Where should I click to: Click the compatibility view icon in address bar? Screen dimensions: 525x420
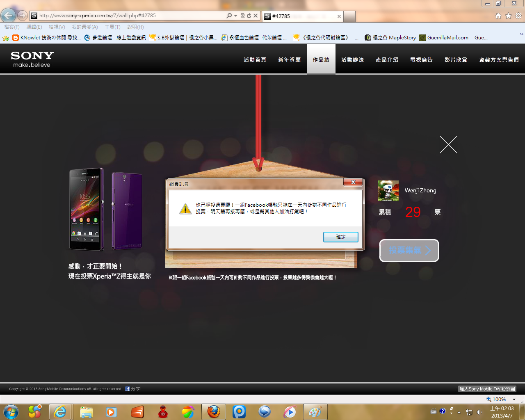coord(242,16)
